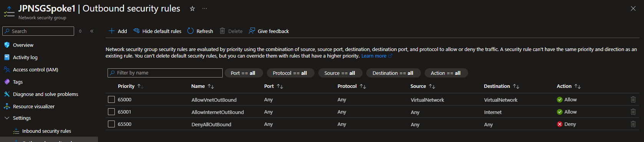
Task: Open the Learn more link
Action: click(x=377, y=56)
